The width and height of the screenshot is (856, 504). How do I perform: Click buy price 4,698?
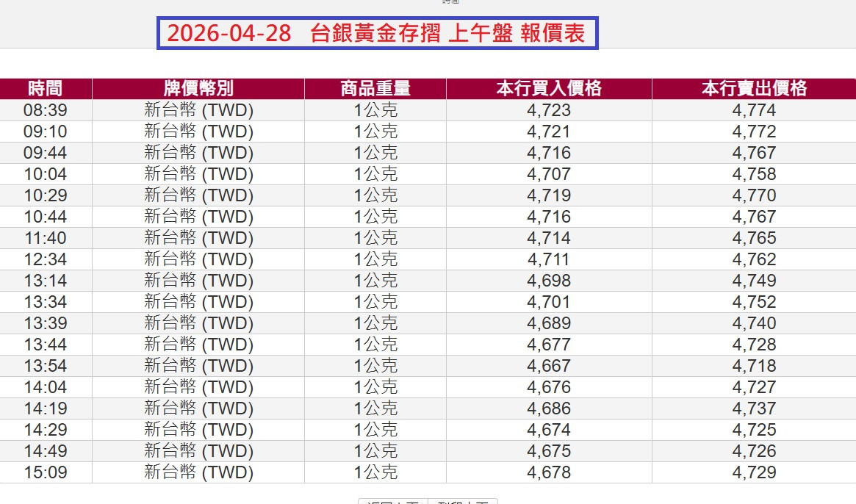[x=549, y=281]
